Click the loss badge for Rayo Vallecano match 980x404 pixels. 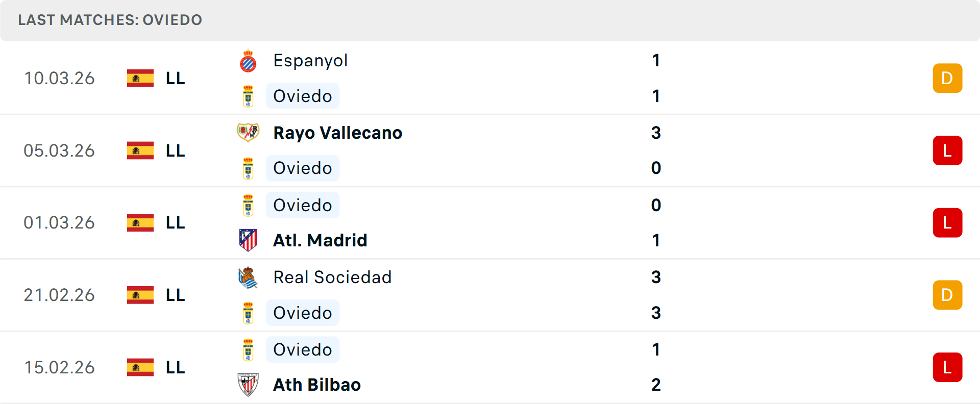pyautogui.click(x=947, y=150)
